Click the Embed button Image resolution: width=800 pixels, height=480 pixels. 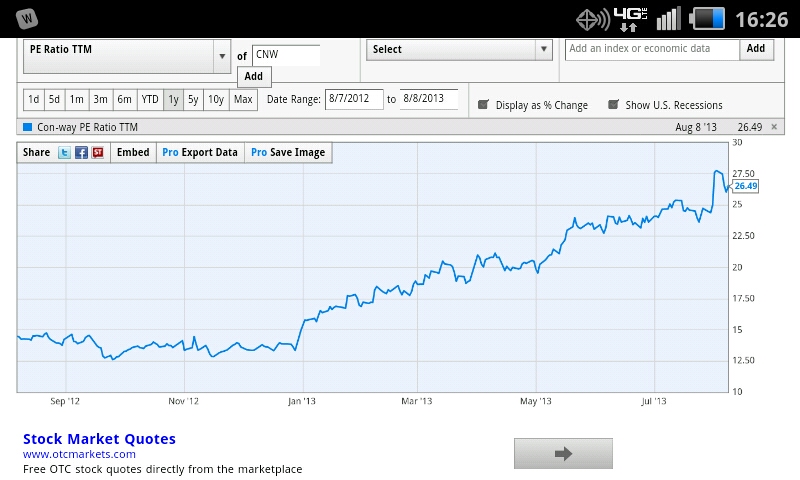133,153
